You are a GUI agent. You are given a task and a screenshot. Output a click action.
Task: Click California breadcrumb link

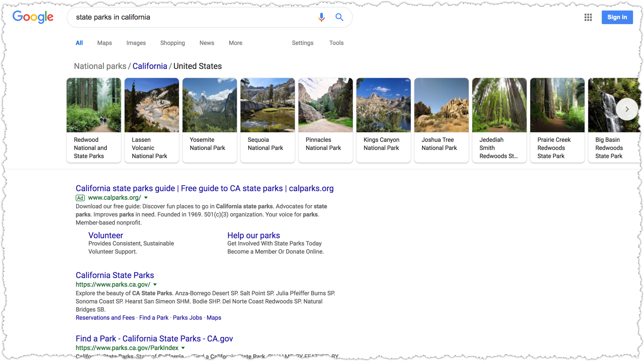point(150,66)
